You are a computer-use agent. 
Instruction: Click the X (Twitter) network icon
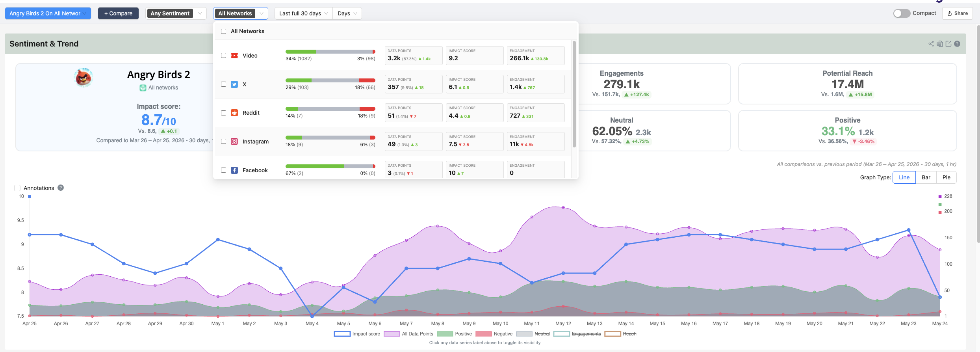click(234, 84)
